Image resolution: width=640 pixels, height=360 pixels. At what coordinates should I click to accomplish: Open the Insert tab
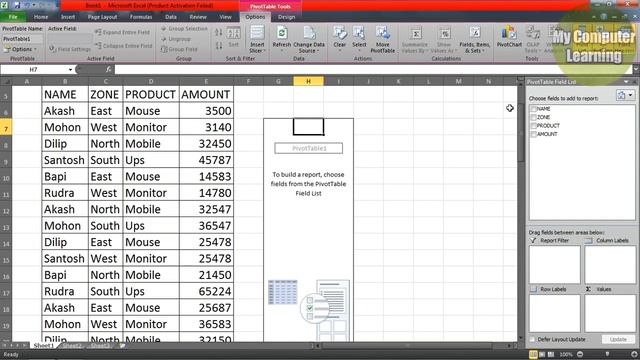point(68,17)
